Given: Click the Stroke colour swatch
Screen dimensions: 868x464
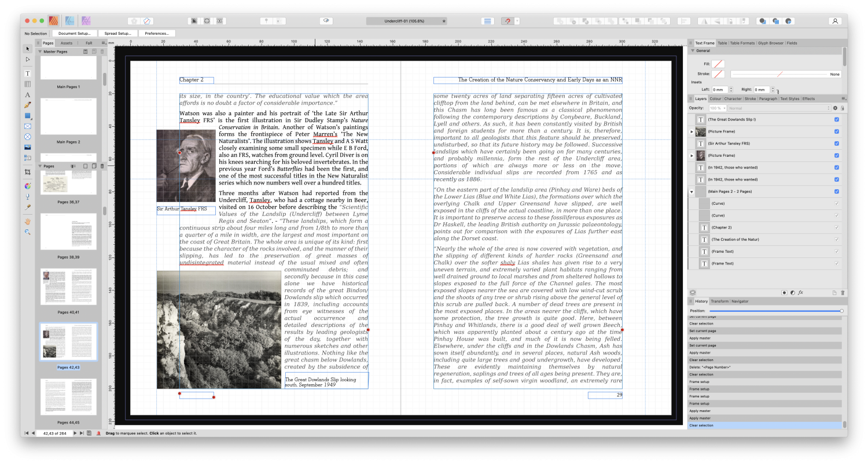Looking at the screenshot, I should (718, 74).
